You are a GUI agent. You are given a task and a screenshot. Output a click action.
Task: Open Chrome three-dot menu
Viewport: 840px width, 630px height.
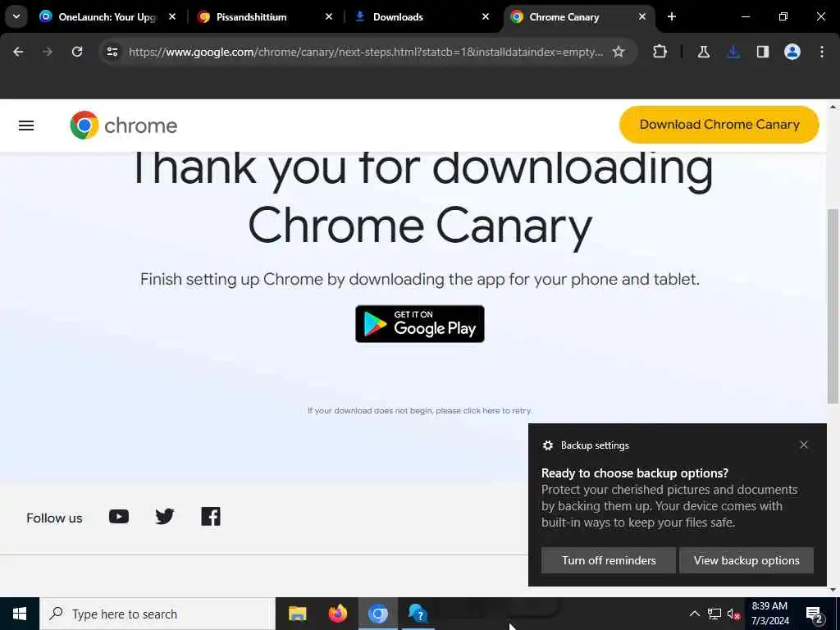[x=822, y=52]
